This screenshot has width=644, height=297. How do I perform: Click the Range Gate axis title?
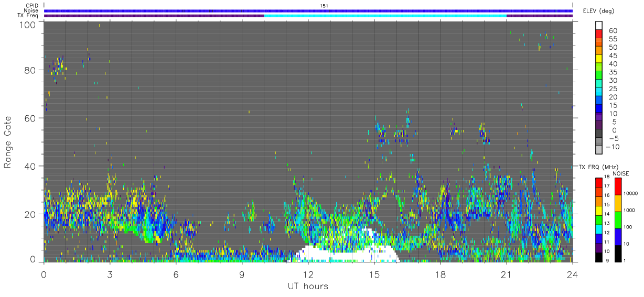(8, 142)
